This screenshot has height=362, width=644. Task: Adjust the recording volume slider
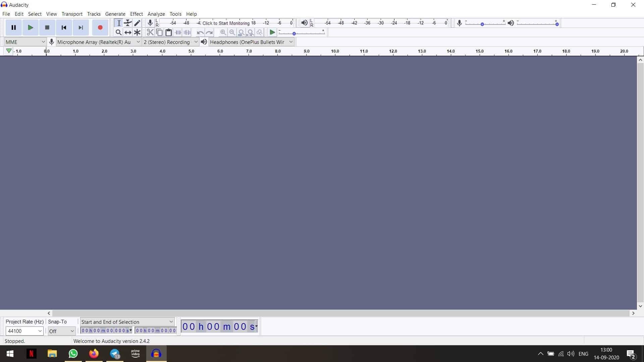point(482,24)
